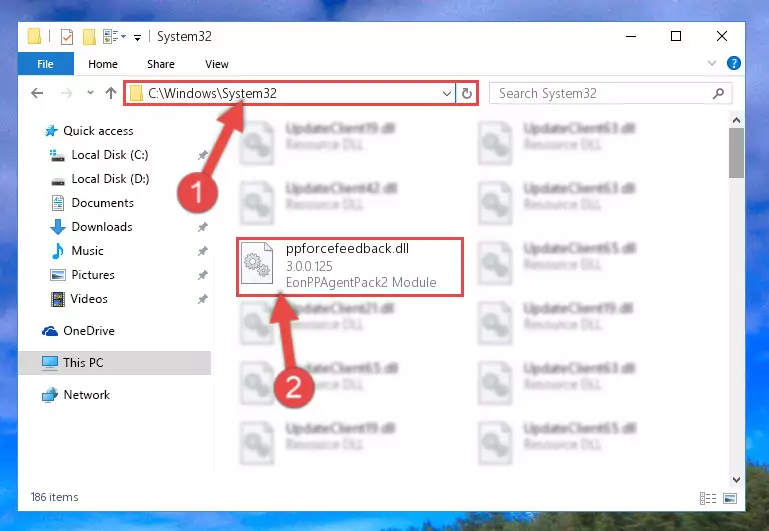Select Quick access in navigation pane

(x=98, y=131)
